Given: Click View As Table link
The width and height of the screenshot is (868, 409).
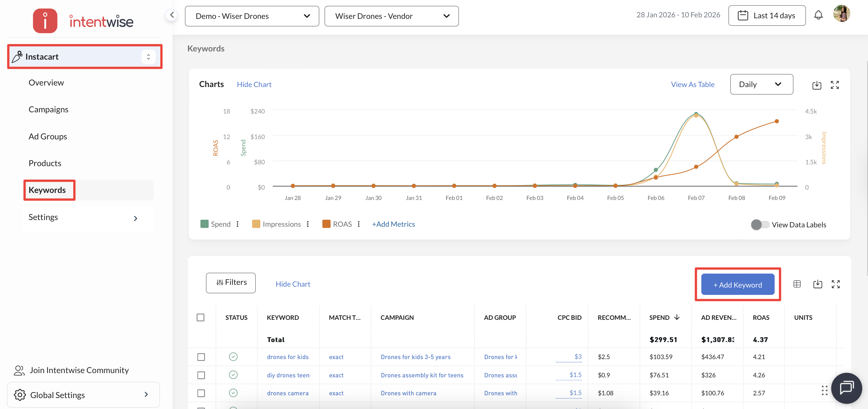Looking at the screenshot, I should tap(693, 84).
